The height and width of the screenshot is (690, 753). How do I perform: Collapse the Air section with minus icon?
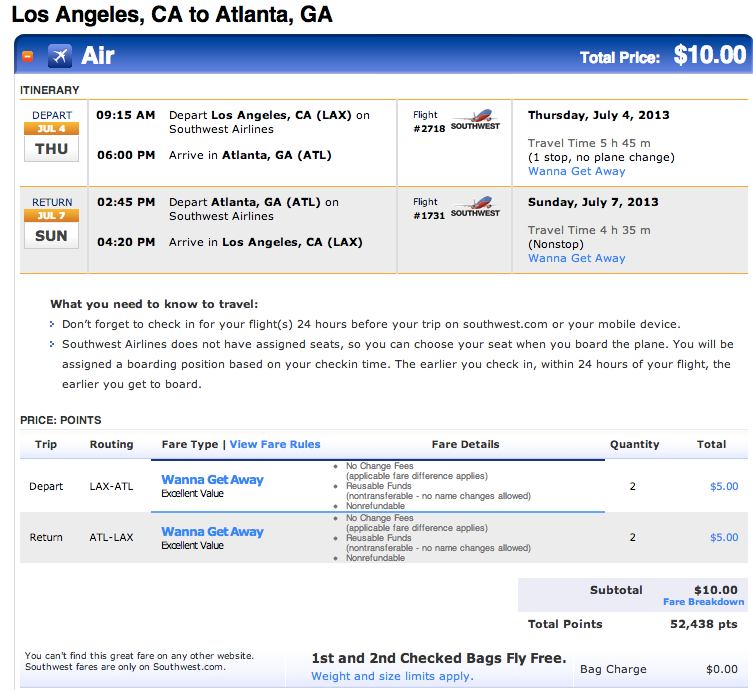point(28,56)
